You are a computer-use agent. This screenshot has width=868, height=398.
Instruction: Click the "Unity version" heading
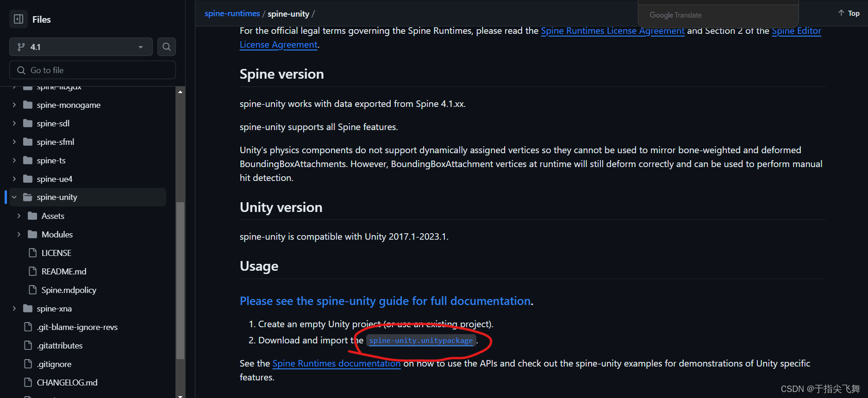click(x=281, y=207)
